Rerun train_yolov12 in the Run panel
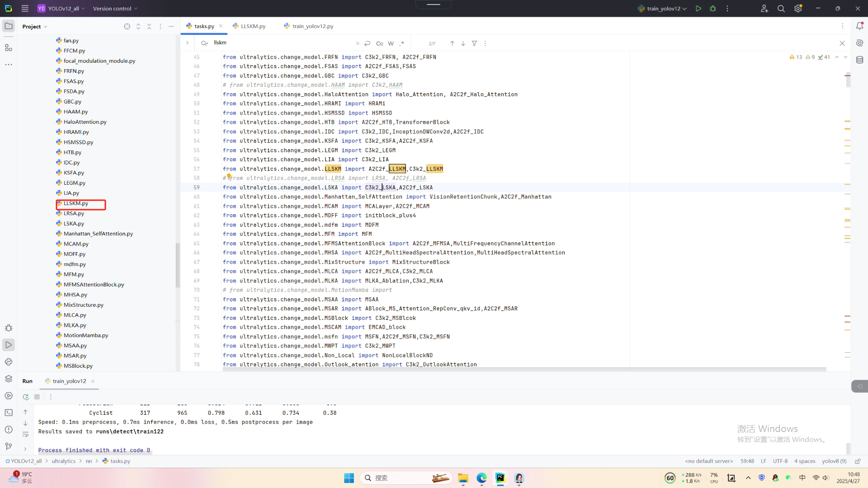The height and width of the screenshot is (488, 868). point(26,397)
